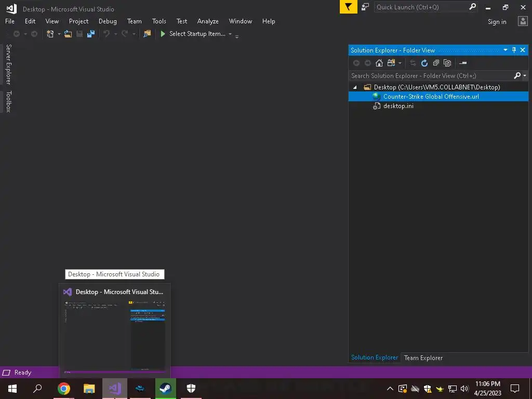The width and height of the screenshot is (532, 399).
Task: Open the Toolbox side tab
Action: point(8,101)
